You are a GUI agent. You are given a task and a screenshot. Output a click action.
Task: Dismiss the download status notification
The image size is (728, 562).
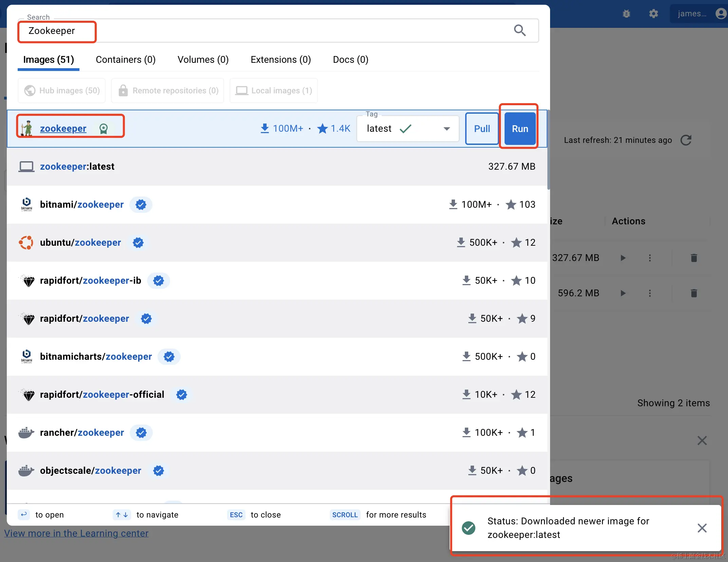(702, 528)
